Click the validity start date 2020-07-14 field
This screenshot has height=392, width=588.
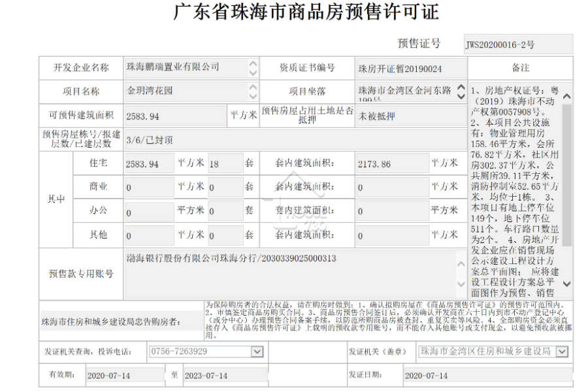click(x=125, y=375)
